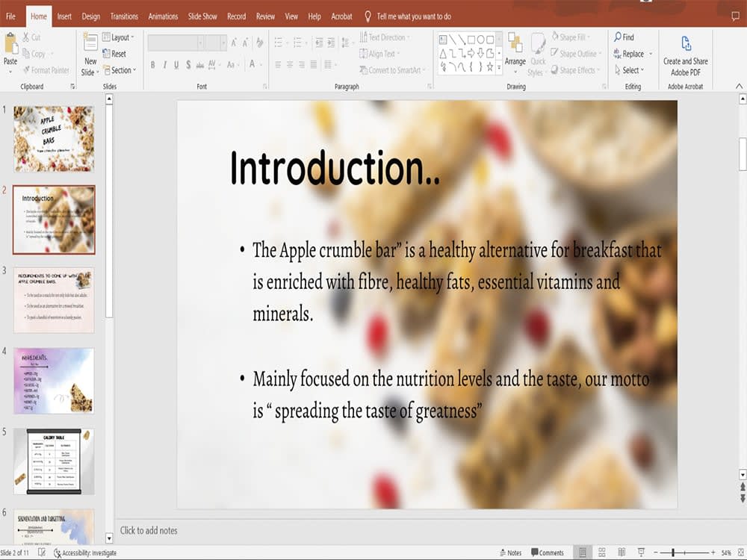747x560 pixels.
Task: Increase font size icon
Action: click(234, 43)
